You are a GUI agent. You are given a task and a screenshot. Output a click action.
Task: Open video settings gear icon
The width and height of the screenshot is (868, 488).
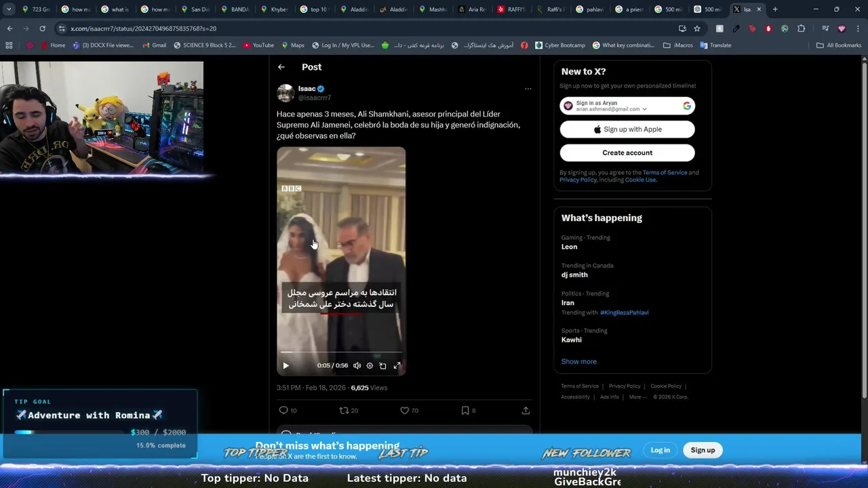pos(370,365)
